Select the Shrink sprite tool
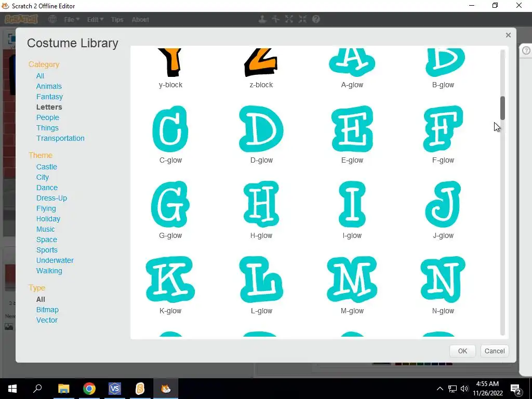Screen dimensions: 532x399 303,19
